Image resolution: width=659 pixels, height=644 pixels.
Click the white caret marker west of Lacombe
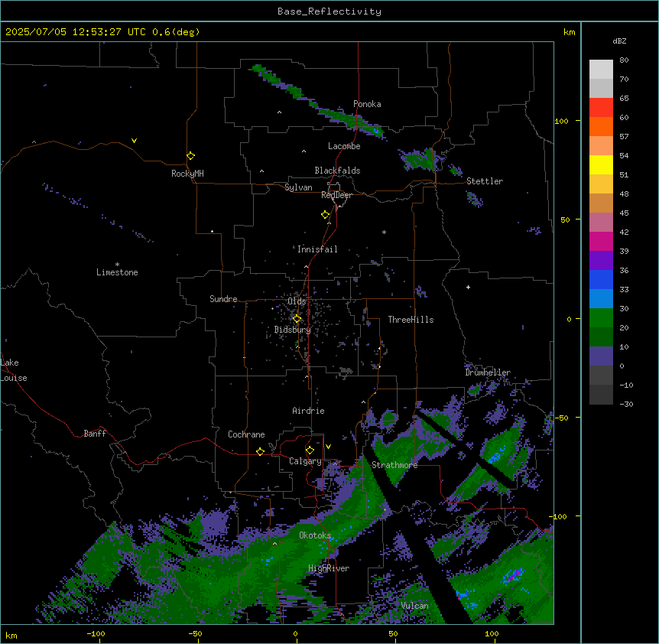coord(304,151)
